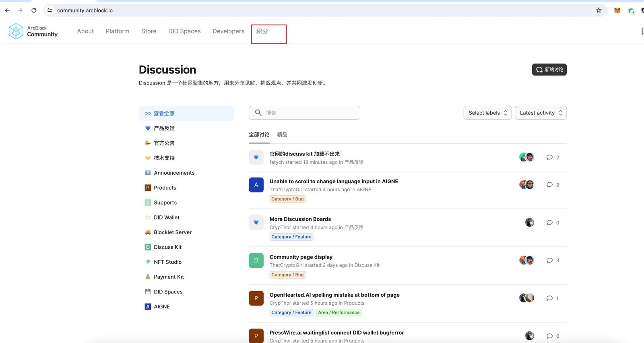Open PressWire.ai waitinglist connect DID wallet post
The image size is (644, 343).
pyautogui.click(x=336, y=333)
